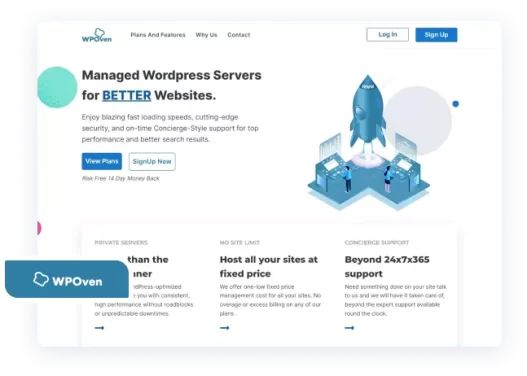527x376 pixels.
Task: Click Risk Free 14 Day Money Back text
Action: [x=120, y=178]
